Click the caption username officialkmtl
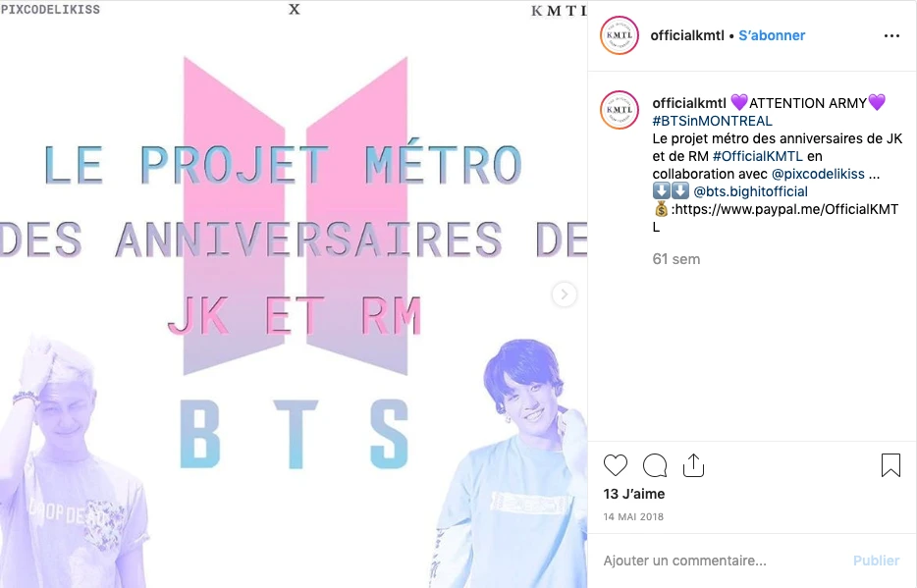 click(689, 103)
